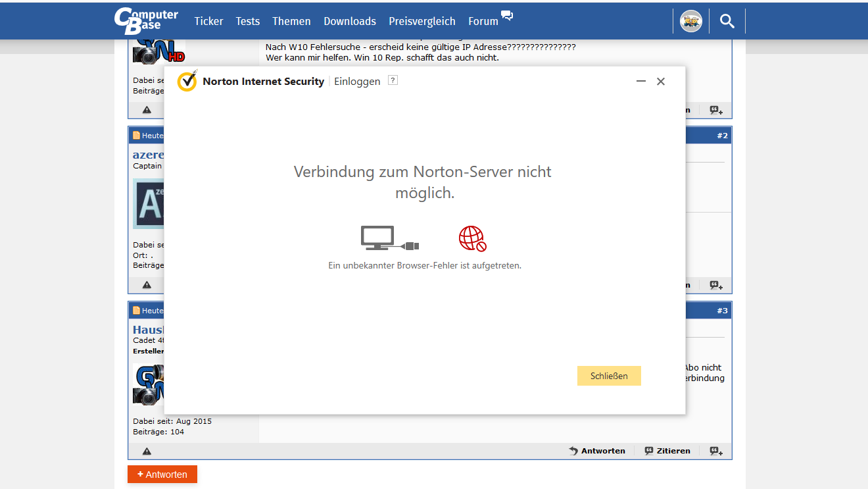Open the ComputerBase logo home link
868x489 pixels.
pos(146,21)
